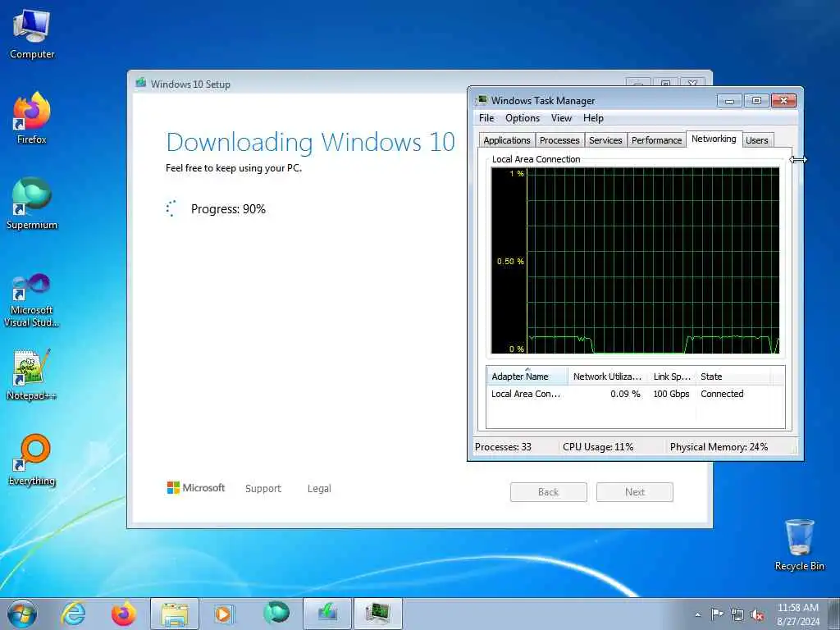Click the CPU Usage: 11% status entry
Image resolution: width=840 pixels, height=630 pixels.
point(598,447)
